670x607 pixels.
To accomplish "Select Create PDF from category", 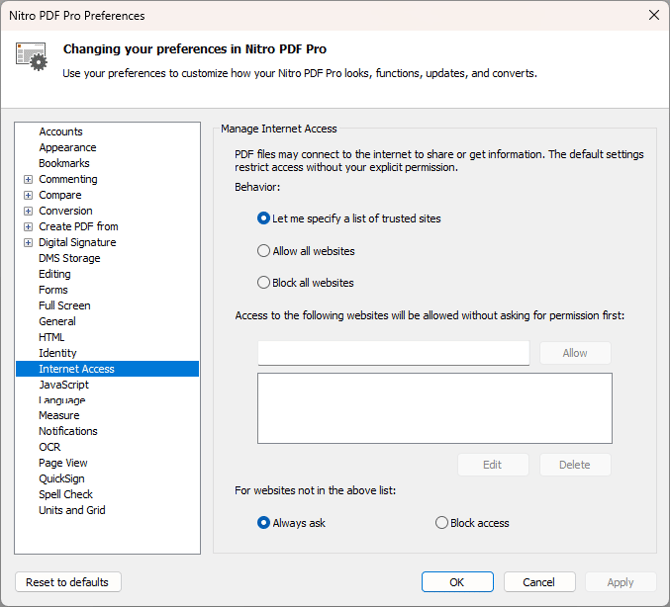I will click(78, 226).
